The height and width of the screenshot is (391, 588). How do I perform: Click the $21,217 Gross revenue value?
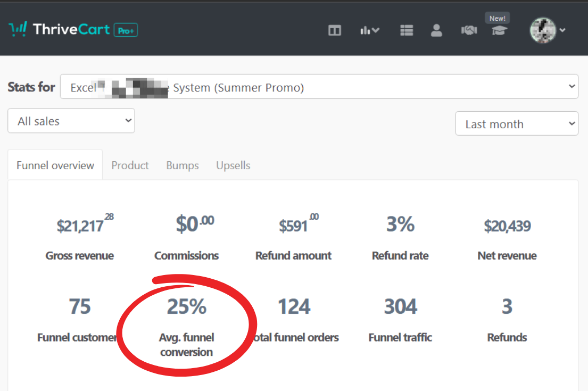pyautogui.click(x=85, y=224)
